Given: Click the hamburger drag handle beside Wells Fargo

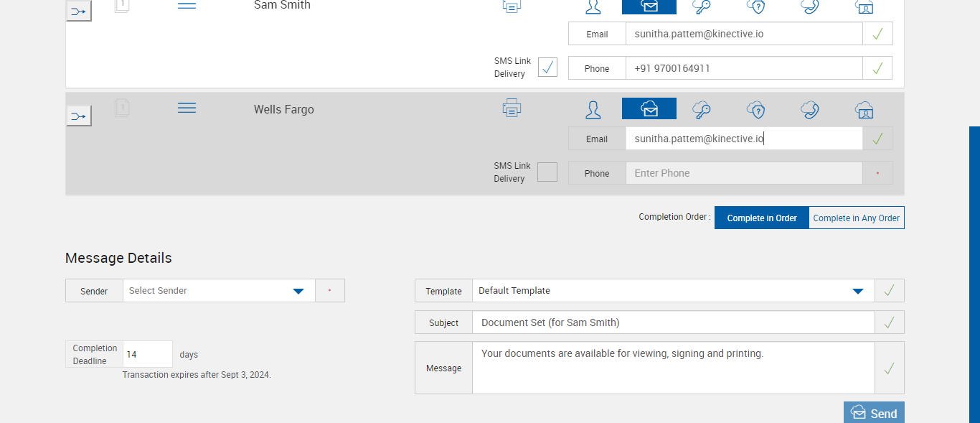Looking at the screenshot, I should click(187, 108).
